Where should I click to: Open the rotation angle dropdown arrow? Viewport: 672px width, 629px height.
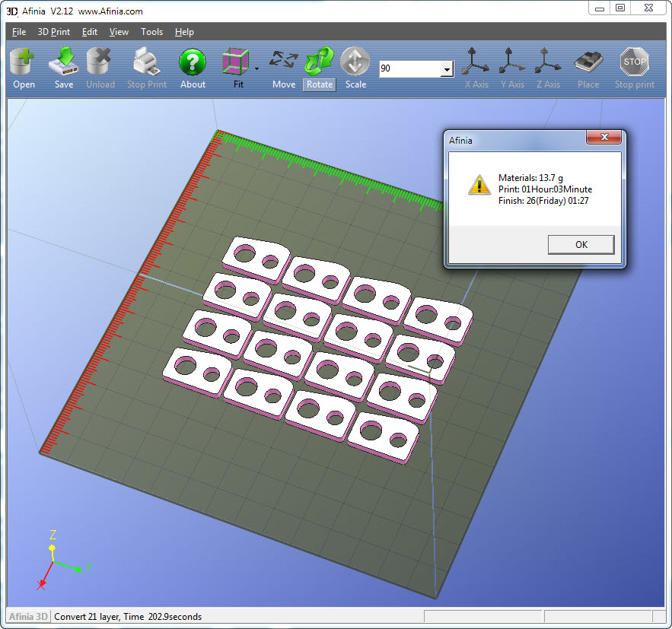tap(447, 69)
